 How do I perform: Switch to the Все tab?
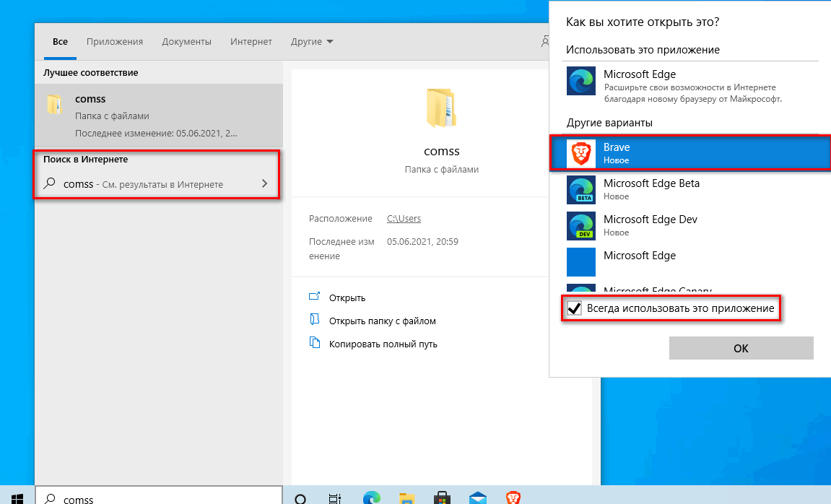tap(60, 41)
